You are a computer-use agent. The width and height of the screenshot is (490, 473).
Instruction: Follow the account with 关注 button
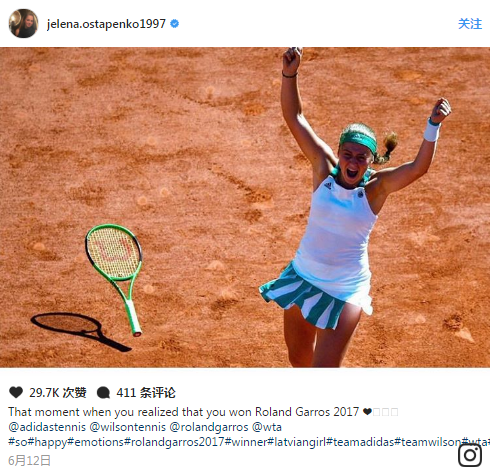coord(470,24)
